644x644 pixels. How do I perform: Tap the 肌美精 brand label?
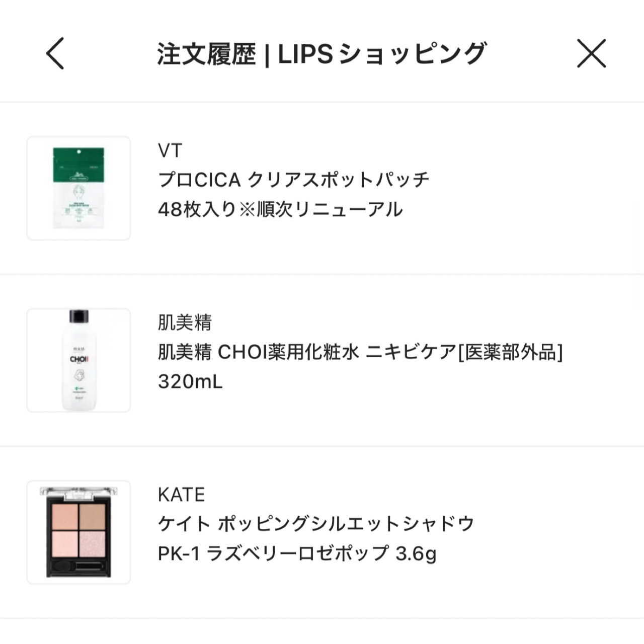185,323
